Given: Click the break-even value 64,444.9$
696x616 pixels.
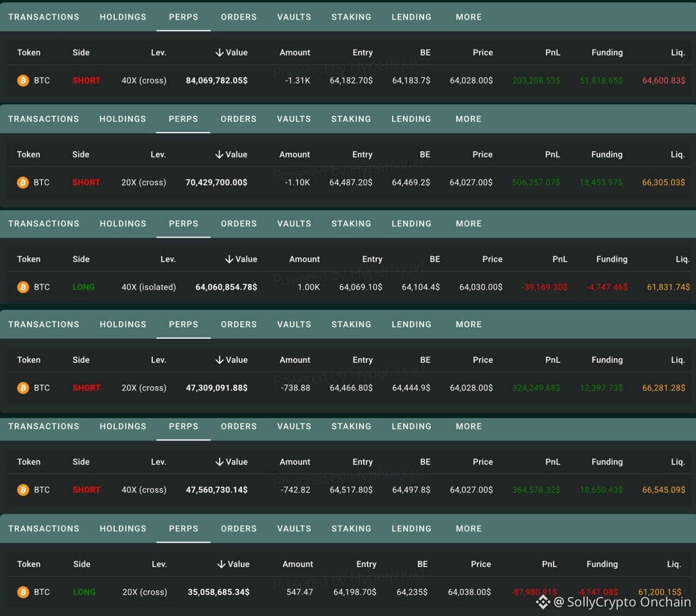Looking at the screenshot, I should (x=411, y=388).
